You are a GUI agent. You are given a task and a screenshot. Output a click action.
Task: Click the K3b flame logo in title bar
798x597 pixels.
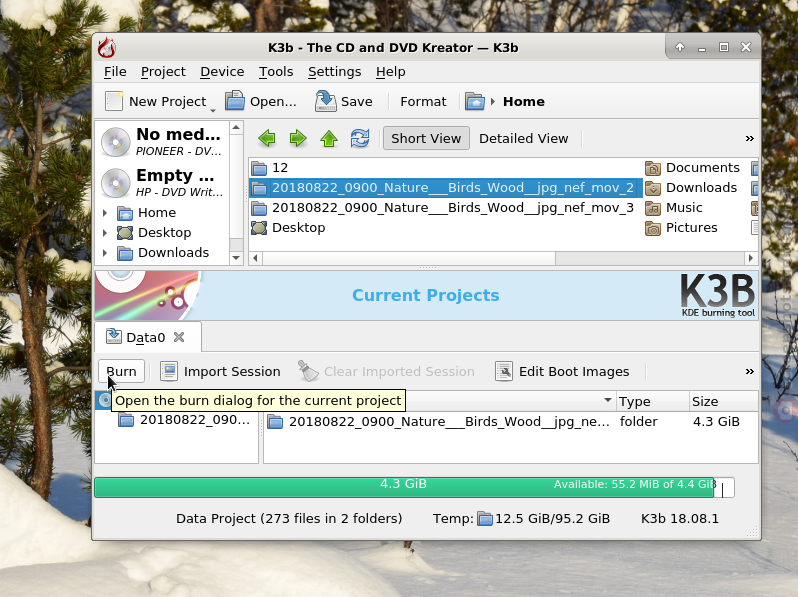tap(107, 47)
